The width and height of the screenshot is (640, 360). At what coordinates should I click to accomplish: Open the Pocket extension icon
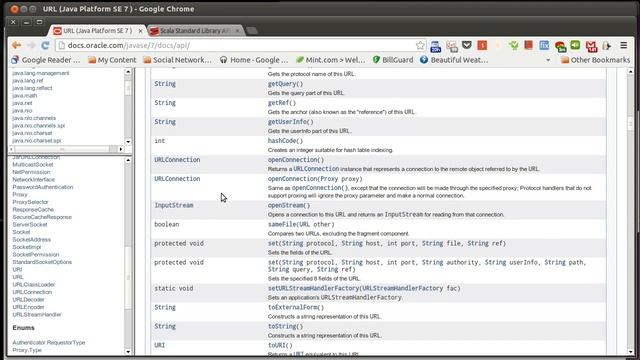pos(467,45)
